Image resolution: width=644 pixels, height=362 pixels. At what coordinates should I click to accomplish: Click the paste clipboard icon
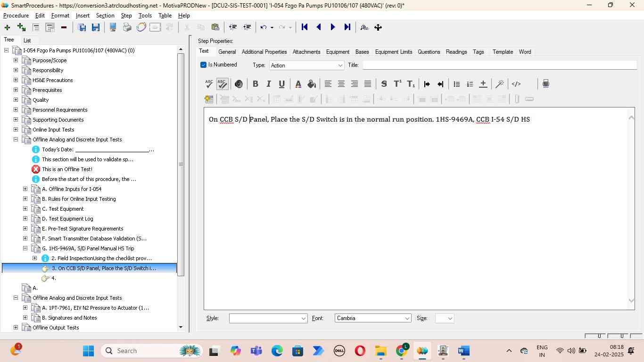[x=215, y=27]
